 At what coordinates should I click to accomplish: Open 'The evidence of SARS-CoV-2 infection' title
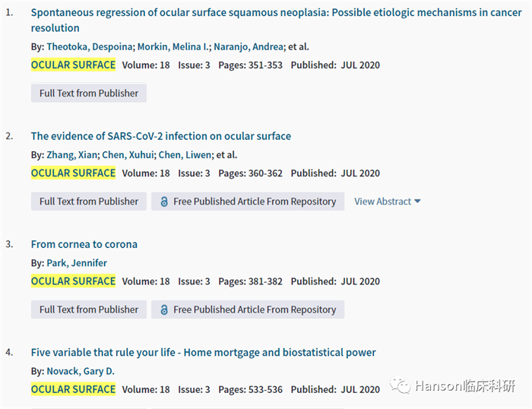coord(160,136)
